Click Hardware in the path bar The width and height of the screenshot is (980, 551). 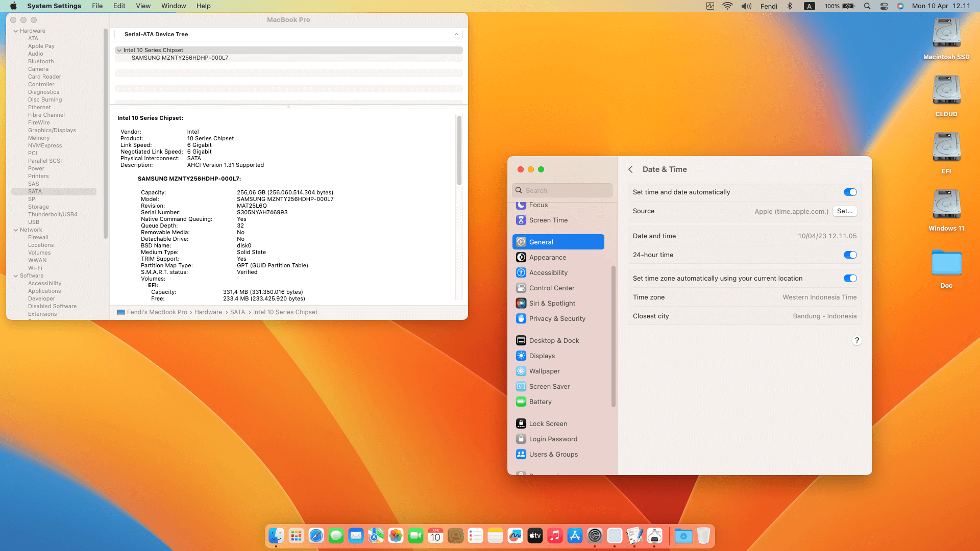[x=208, y=312]
